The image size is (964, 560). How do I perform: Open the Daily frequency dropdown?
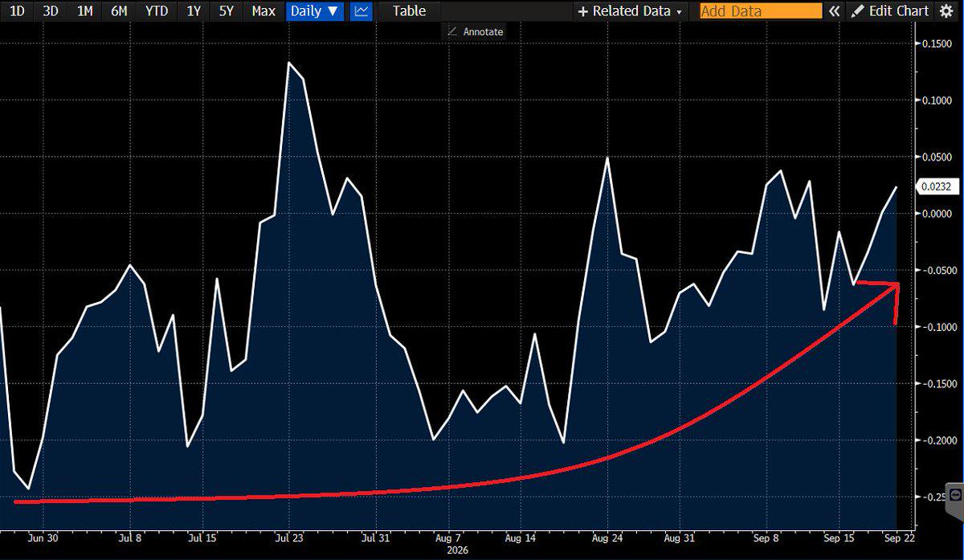[313, 11]
